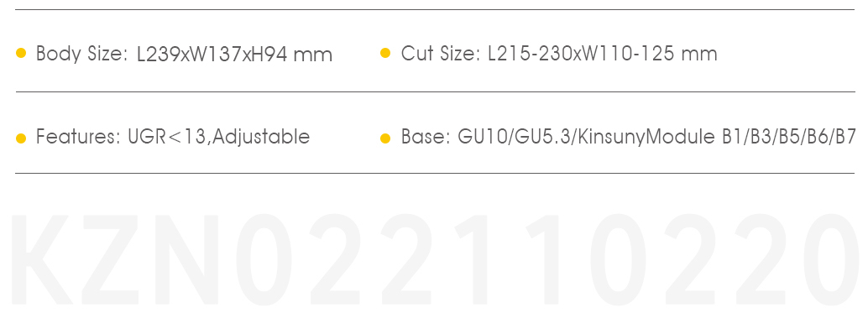Click the B1 module code
The width and height of the screenshot is (868, 334).
[732, 137]
